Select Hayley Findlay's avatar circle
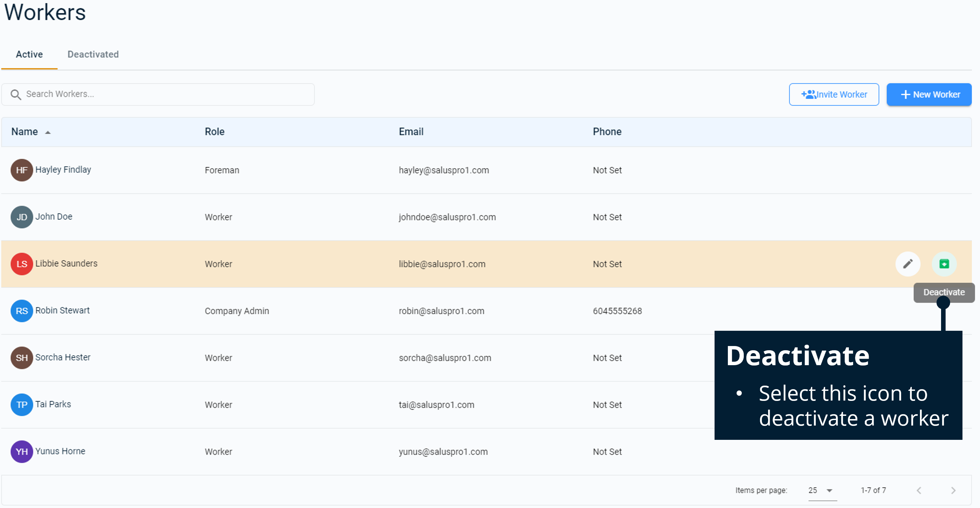This screenshot has width=980, height=508. tap(22, 170)
